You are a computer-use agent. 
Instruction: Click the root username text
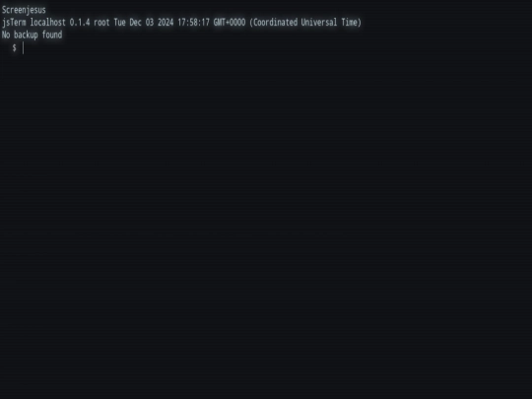(x=101, y=23)
